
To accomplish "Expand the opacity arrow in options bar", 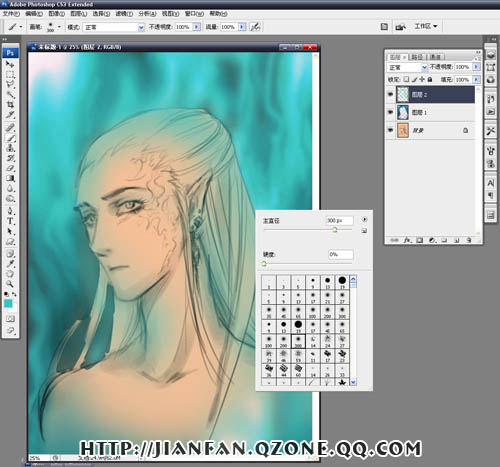I will point(197,27).
